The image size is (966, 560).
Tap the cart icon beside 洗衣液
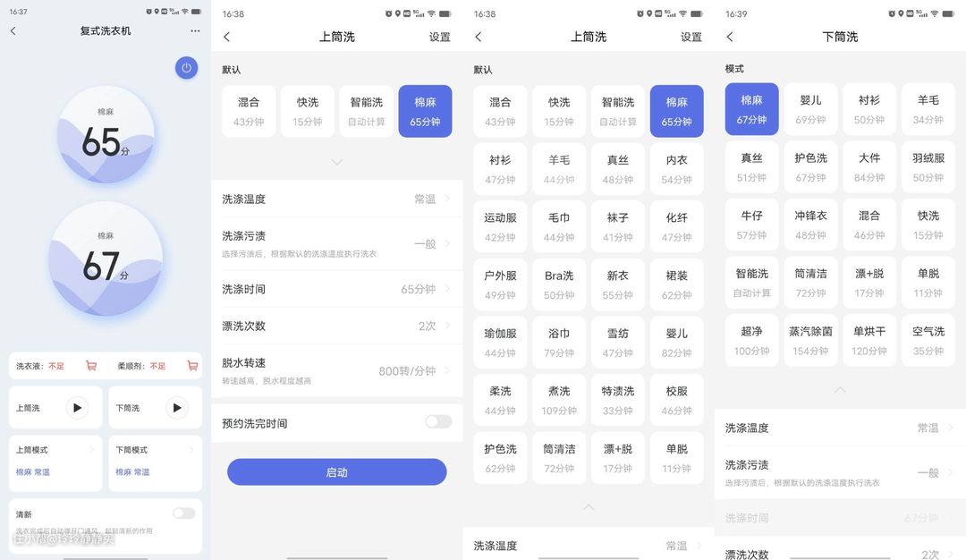(91, 366)
